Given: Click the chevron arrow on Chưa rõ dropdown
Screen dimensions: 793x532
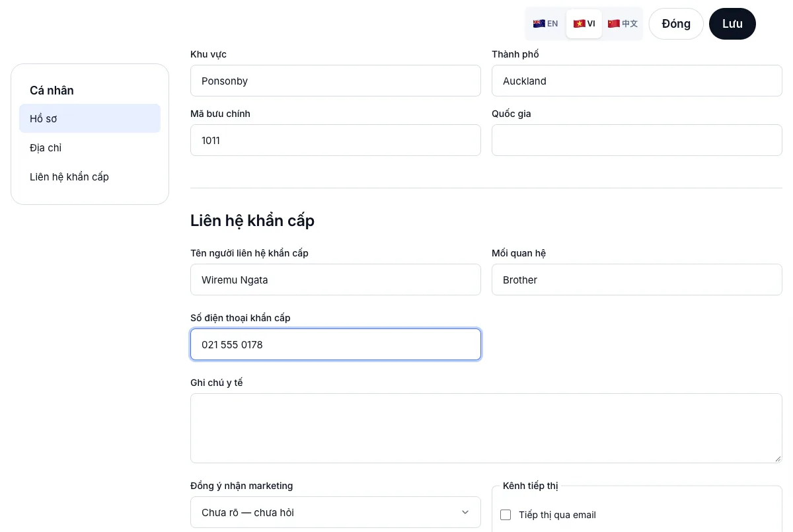Looking at the screenshot, I should coord(465,512).
